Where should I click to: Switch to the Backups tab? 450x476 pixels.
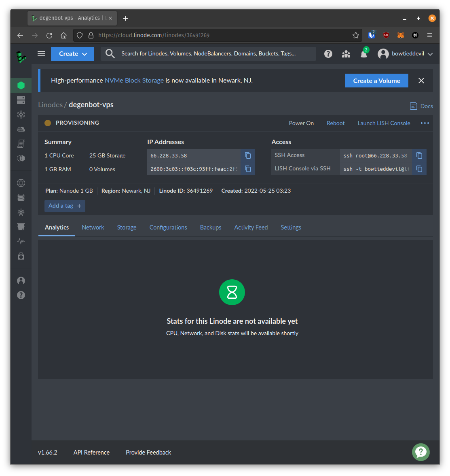pos(211,227)
